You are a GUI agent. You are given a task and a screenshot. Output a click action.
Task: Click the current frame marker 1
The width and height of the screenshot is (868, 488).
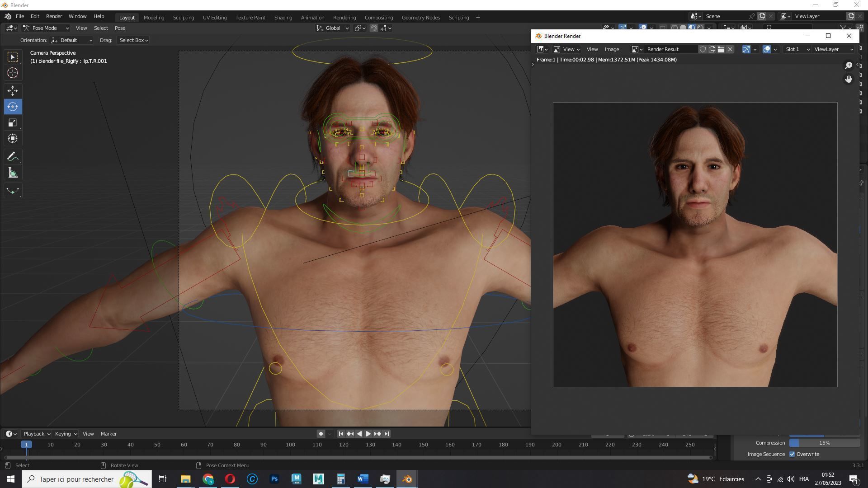click(26, 445)
